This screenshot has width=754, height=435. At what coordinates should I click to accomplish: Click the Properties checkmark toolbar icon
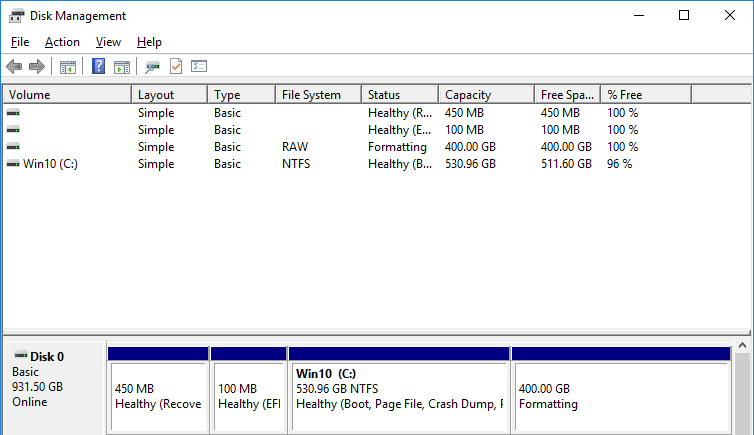(x=176, y=66)
